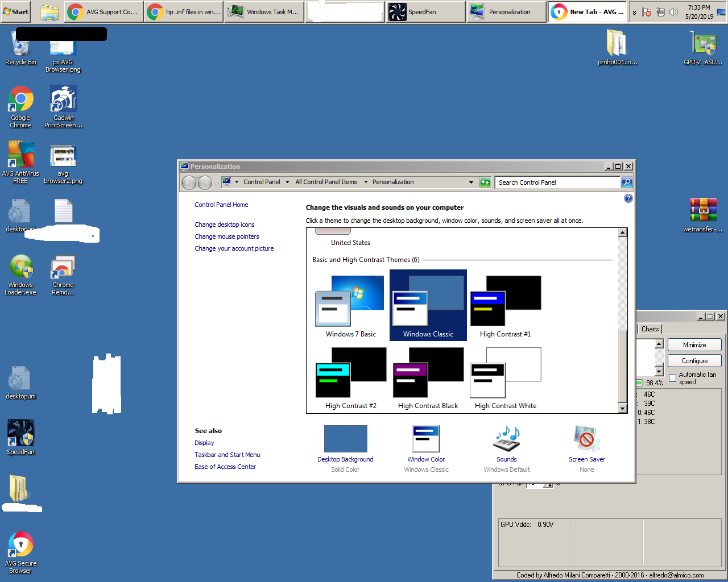Open recent pages dropdown beside Forward arrow
Image resolution: width=728 pixels, height=582 pixels.
[216, 183]
